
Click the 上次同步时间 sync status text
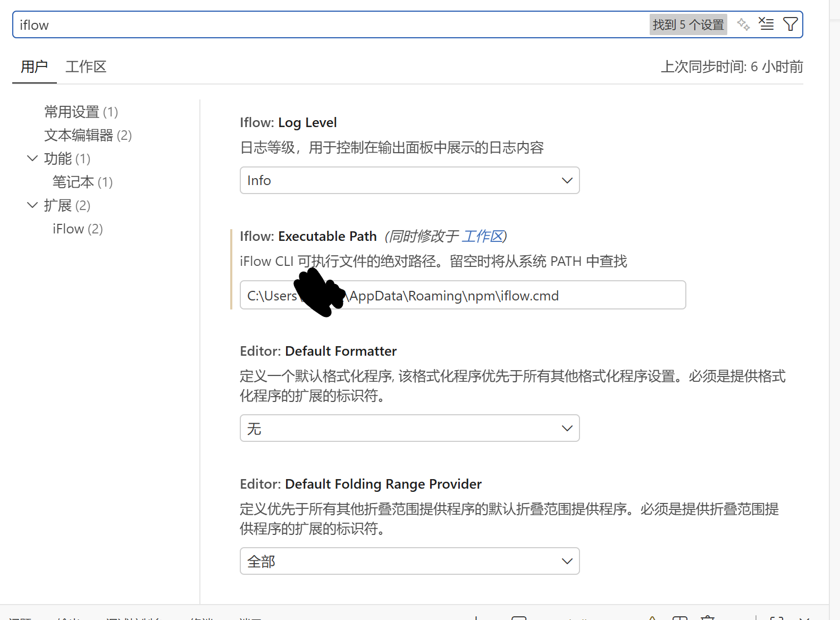pos(731,67)
